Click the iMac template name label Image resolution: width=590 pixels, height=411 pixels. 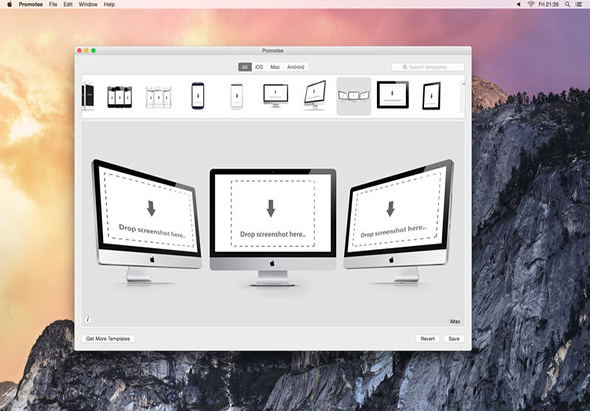(455, 321)
